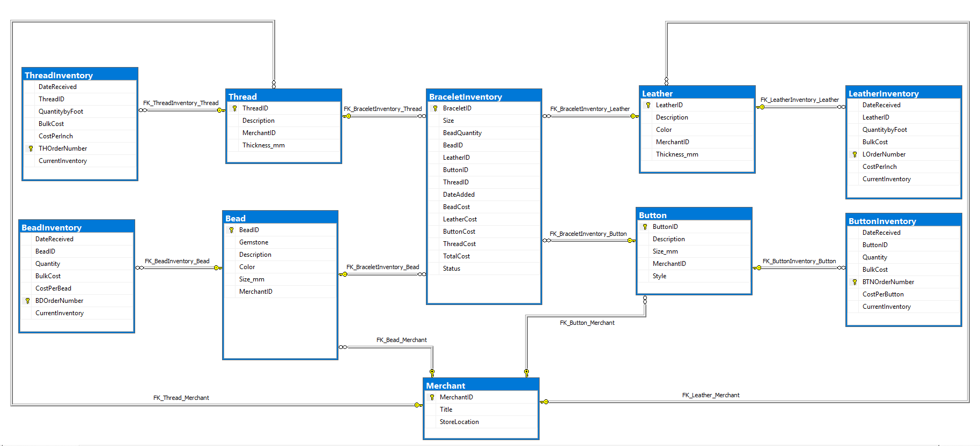Select the key icon beside THOrderNumber
Image resolution: width=980 pixels, height=446 pixels.
coord(31,148)
